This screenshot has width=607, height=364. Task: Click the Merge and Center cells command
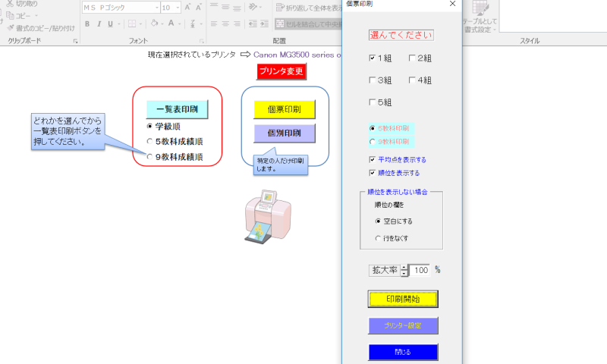(309, 24)
